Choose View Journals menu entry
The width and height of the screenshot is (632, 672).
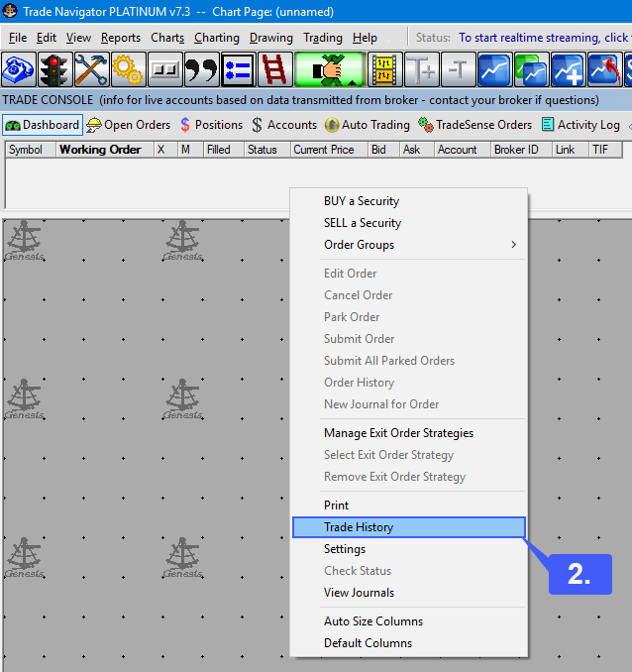[x=409, y=593]
